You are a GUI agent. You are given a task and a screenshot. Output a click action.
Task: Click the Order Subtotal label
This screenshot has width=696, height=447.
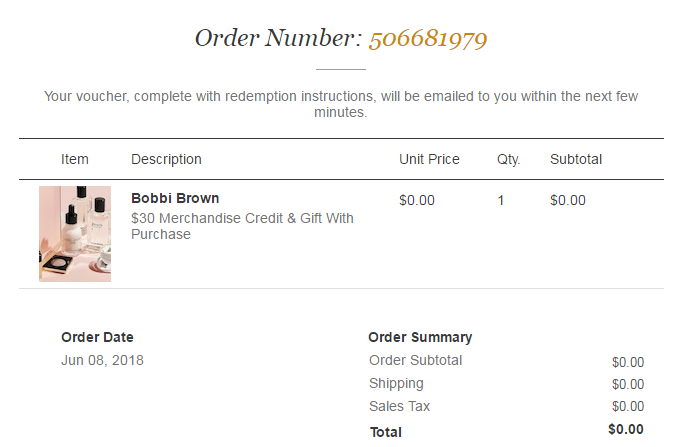click(x=416, y=360)
